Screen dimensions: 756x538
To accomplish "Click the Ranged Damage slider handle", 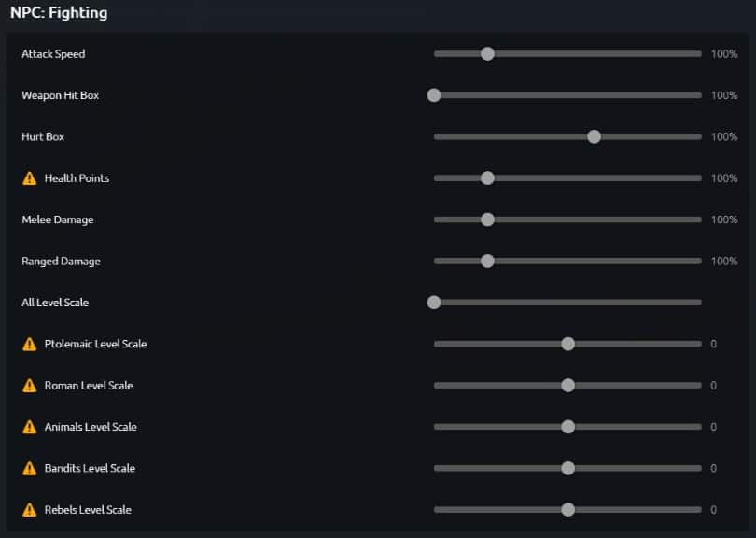I will click(x=487, y=261).
